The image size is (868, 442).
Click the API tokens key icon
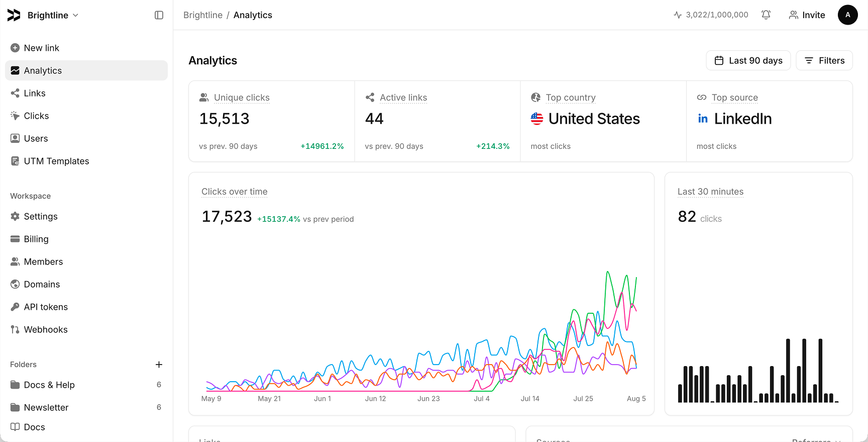pyautogui.click(x=15, y=307)
